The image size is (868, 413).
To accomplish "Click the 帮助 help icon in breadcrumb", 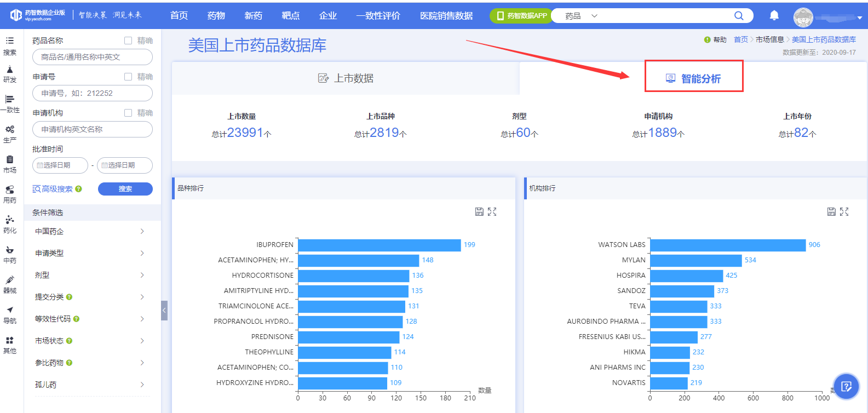I will point(708,39).
